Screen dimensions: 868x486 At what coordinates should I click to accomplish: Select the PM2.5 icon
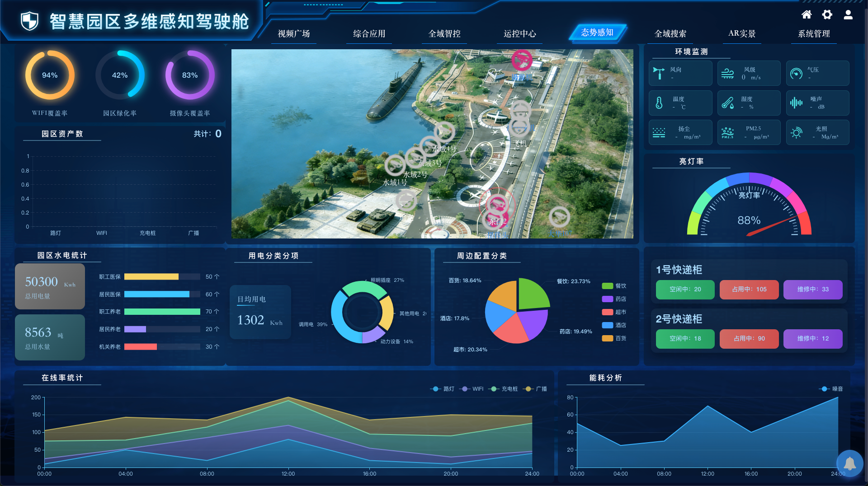pyautogui.click(x=727, y=133)
